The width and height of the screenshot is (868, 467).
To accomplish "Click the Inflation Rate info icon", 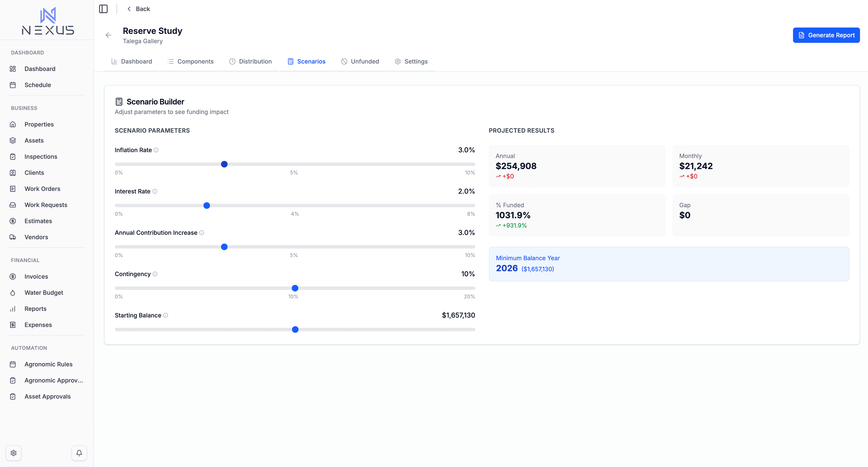I will [x=156, y=150].
